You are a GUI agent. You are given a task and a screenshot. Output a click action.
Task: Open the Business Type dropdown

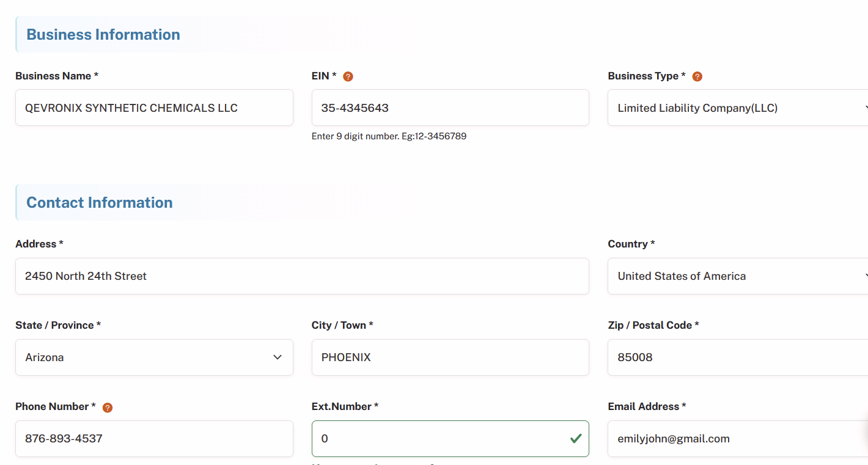(x=738, y=108)
